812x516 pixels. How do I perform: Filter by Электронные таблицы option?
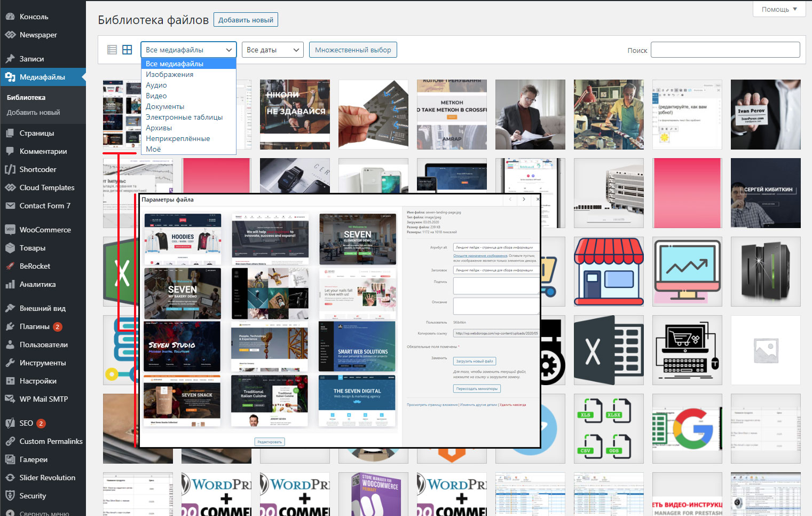click(188, 117)
